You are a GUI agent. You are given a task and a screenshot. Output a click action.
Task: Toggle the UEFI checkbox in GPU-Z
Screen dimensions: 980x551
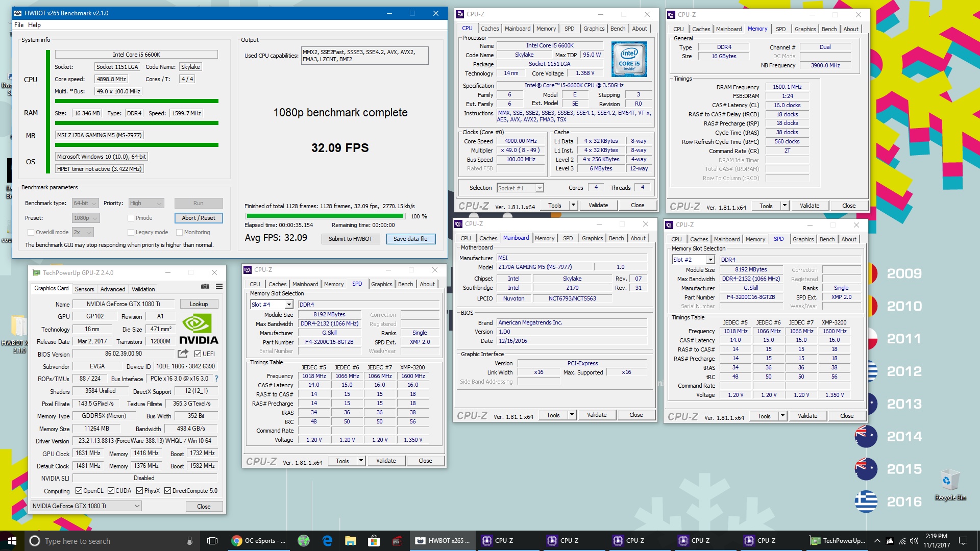(198, 354)
